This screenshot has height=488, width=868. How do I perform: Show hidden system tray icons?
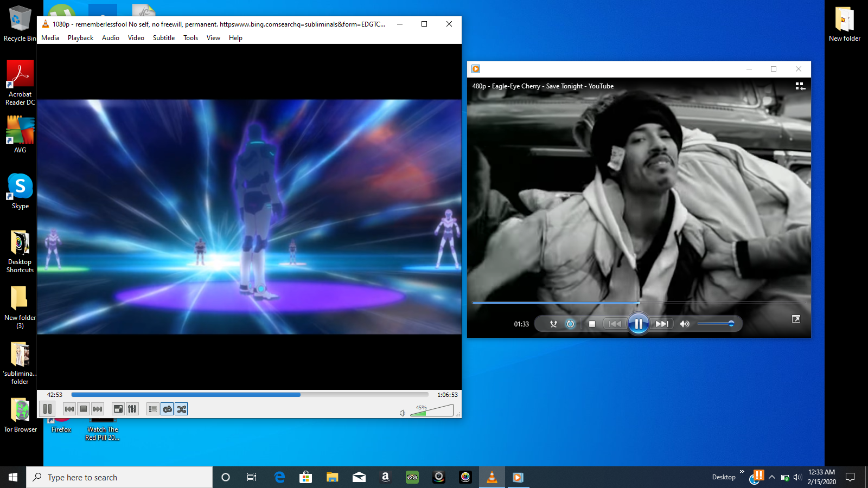tap(772, 477)
